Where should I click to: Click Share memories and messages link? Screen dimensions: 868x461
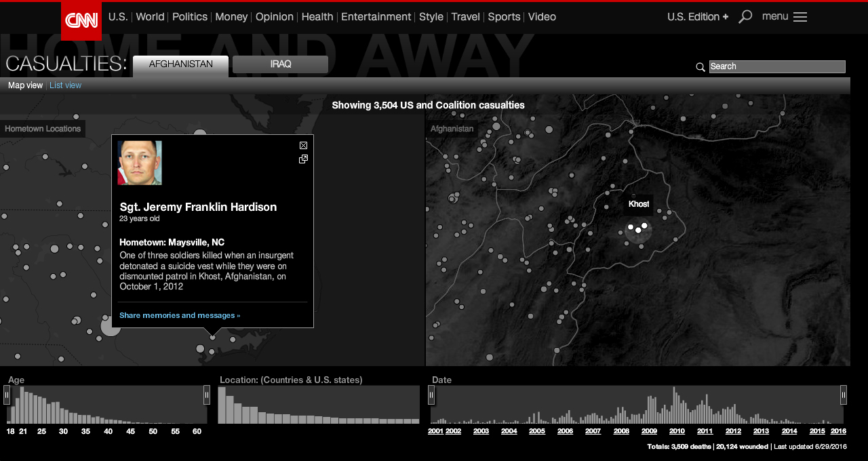179,315
